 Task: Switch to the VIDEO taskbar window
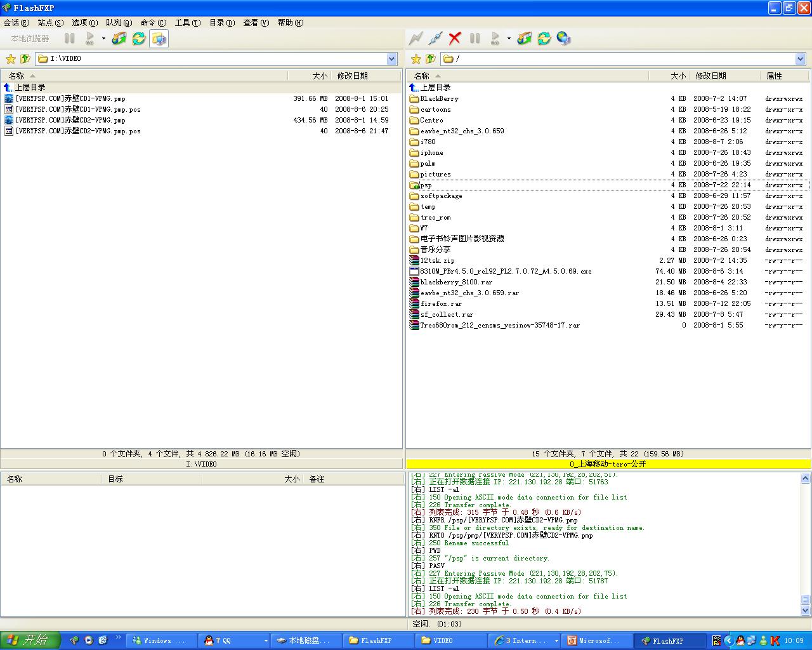click(451, 640)
